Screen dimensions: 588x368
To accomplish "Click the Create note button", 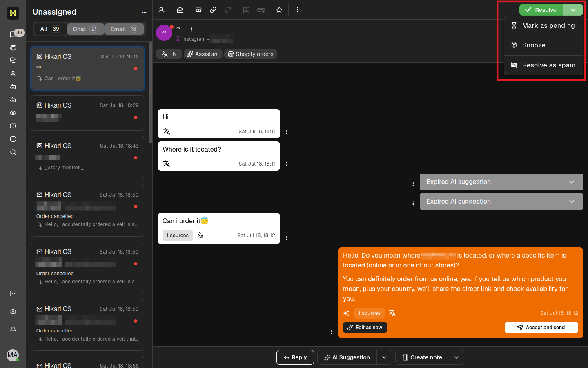I will (422, 357).
